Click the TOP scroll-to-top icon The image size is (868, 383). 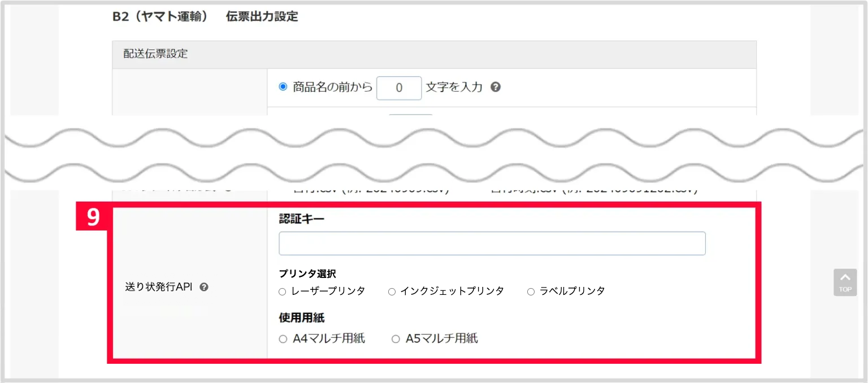[845, 282]
